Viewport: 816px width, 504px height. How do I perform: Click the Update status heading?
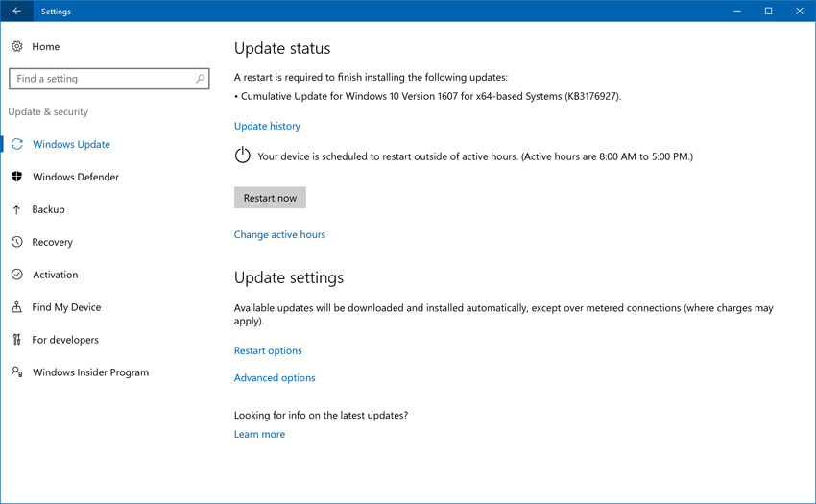point(282,48)
